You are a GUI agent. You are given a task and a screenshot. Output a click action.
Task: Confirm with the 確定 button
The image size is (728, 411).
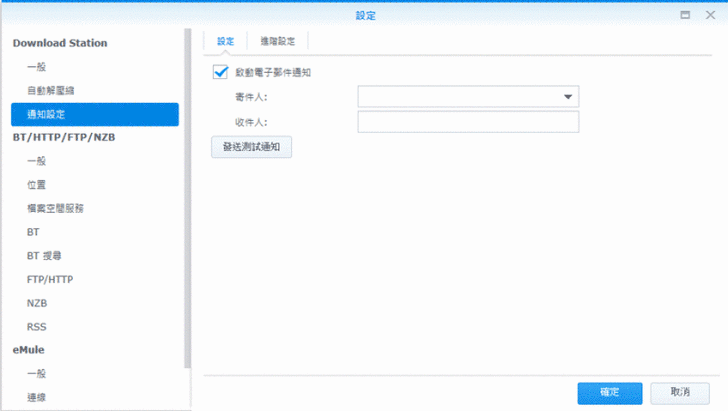pos(609,392)
